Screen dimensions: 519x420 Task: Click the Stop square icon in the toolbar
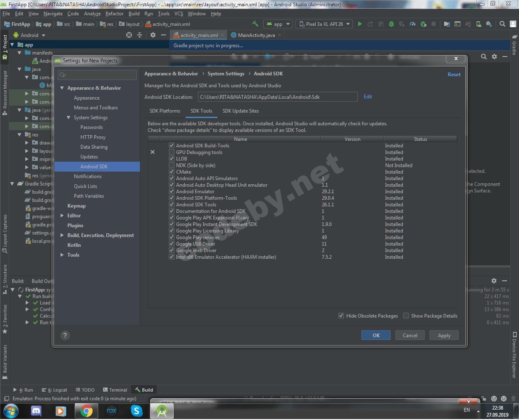point(433,24)
